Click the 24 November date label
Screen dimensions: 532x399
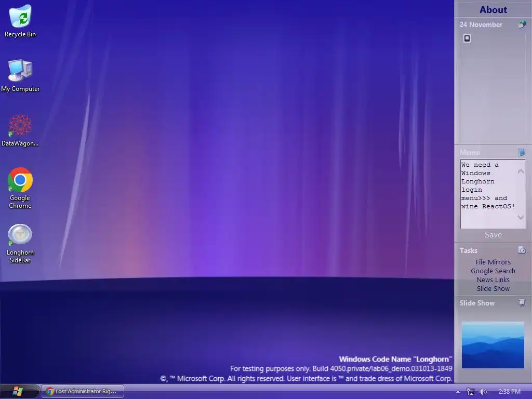point(481,24)
